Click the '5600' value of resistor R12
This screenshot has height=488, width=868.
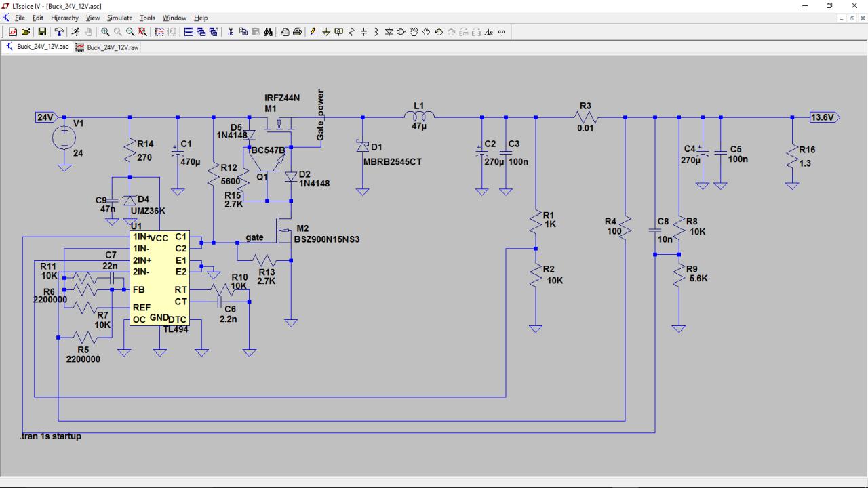(231, 182)
